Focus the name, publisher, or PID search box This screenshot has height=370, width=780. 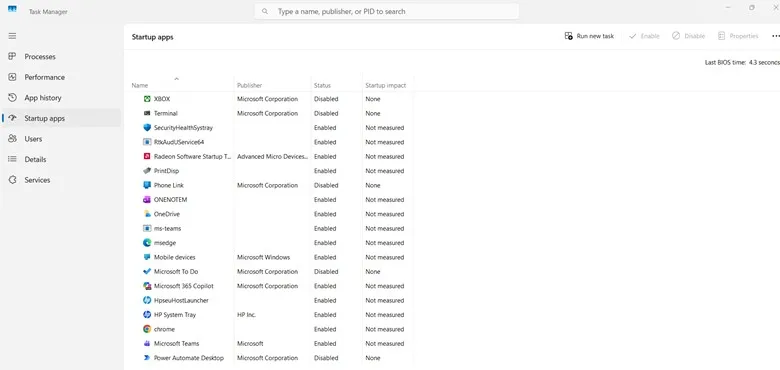coord(387,11)
